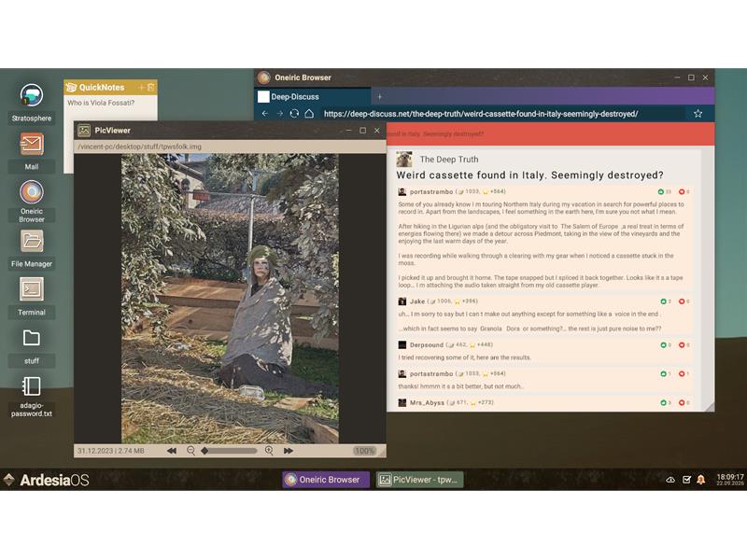Image resolution: width=747 pixels, height=560 pixels.
Task: Zoom out in PicViewer with minus magnifier
Action: pos(191,451)
